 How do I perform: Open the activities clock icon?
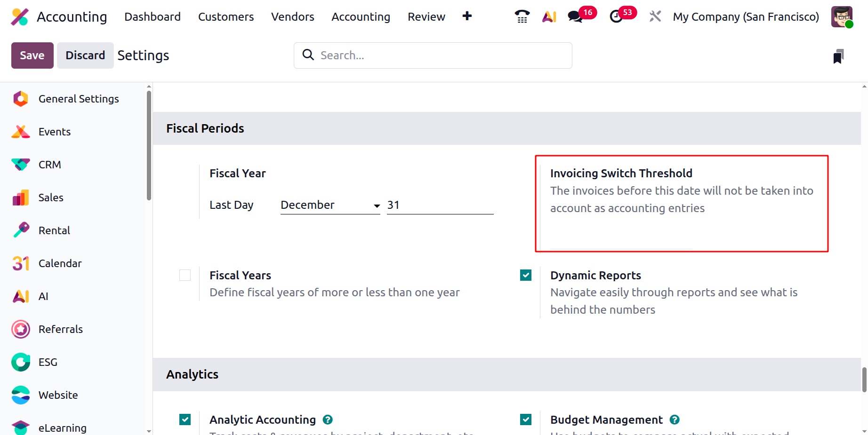[x=616, y=16]
